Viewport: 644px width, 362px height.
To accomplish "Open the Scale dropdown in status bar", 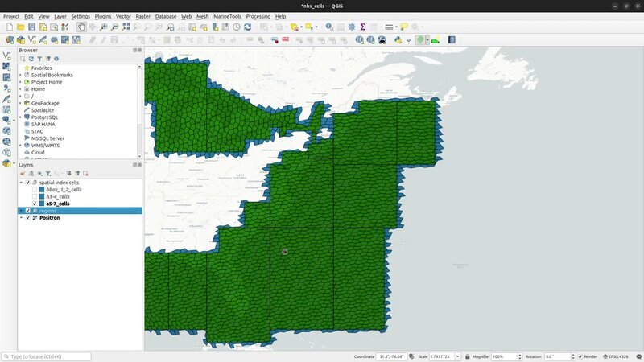I will (457, 356).
